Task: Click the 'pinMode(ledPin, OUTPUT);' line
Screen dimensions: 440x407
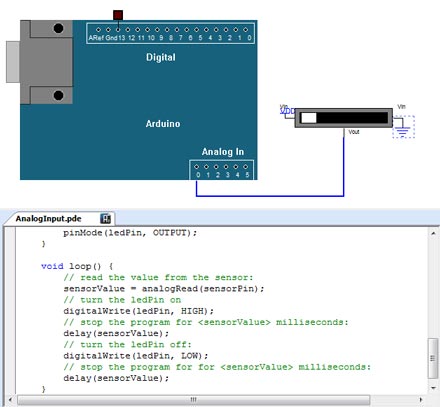Action: tap(130, 233)
